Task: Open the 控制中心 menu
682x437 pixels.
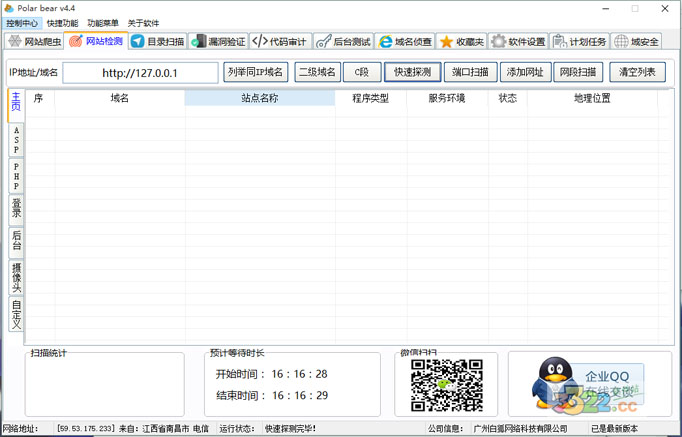Action: (22, 23)
